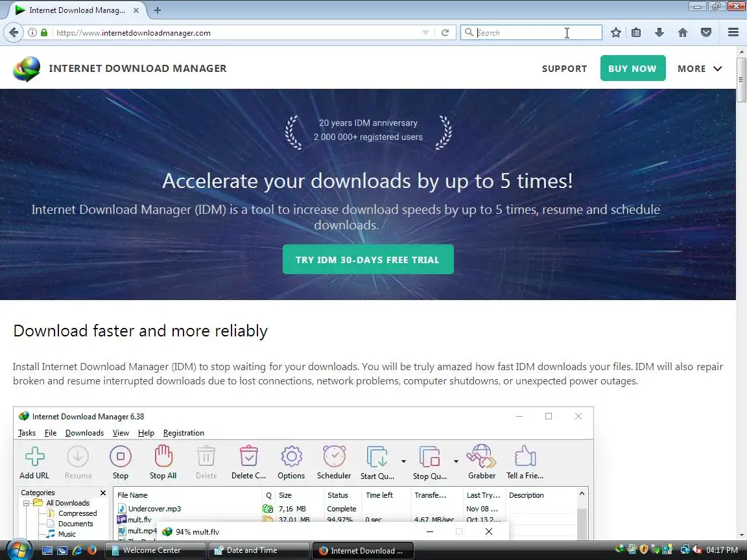
Task: Open the File menu in the IDM window
Action: click(x=51, y=433)
